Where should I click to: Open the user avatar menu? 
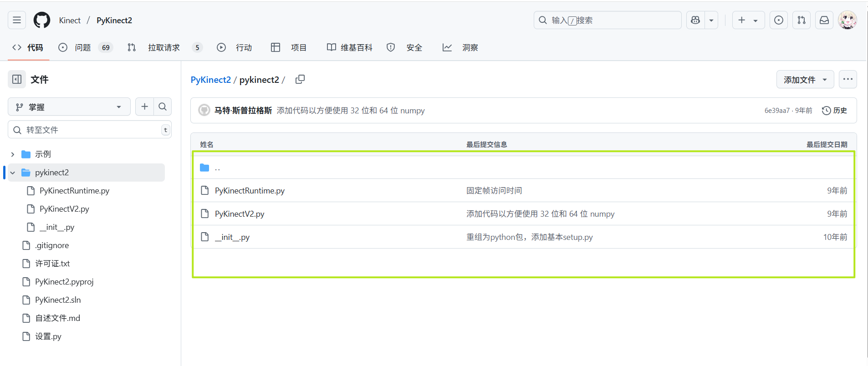(x=848, y=20)
